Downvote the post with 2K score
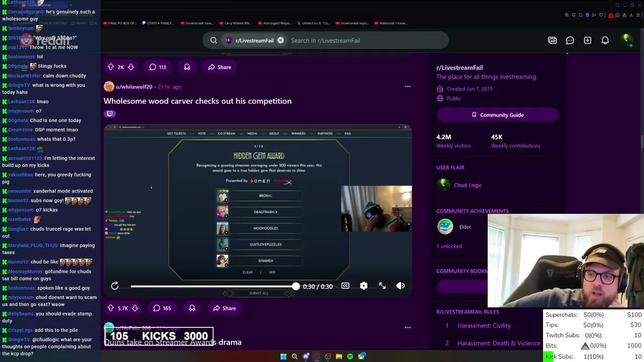644x362 pixels. (x=131, y=67)
